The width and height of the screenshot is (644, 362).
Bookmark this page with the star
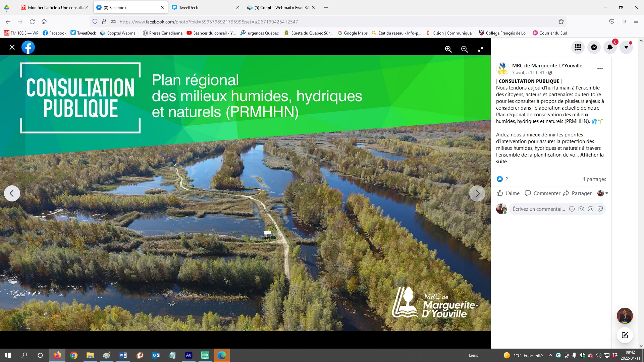pyautogui.click(x=561, y=21)
